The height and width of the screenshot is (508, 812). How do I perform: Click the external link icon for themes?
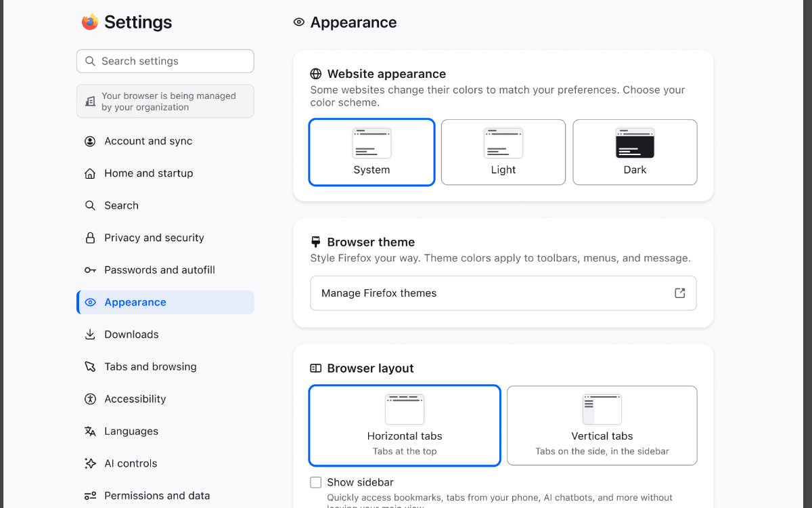click(x=679, y=293)
